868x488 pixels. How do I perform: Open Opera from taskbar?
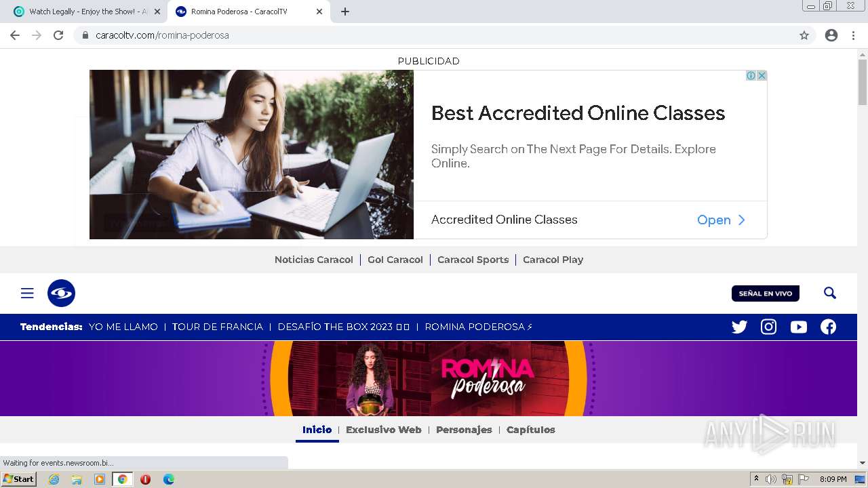[145, 479]
